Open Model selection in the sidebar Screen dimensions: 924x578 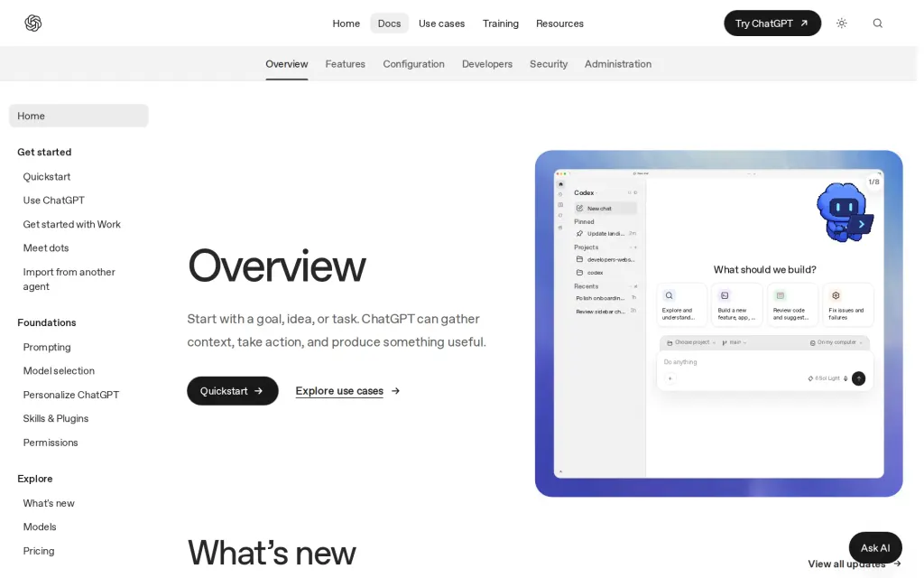tap(59, 370)
